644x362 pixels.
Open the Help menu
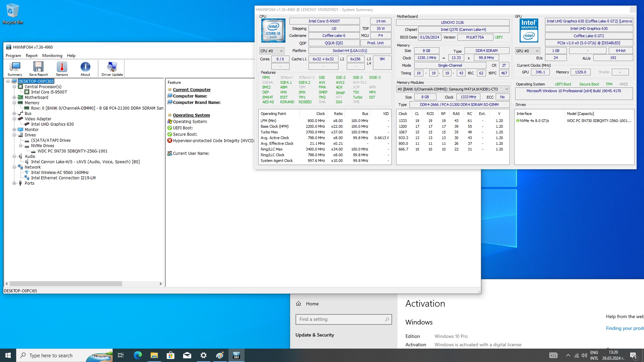tap(71, 56)
